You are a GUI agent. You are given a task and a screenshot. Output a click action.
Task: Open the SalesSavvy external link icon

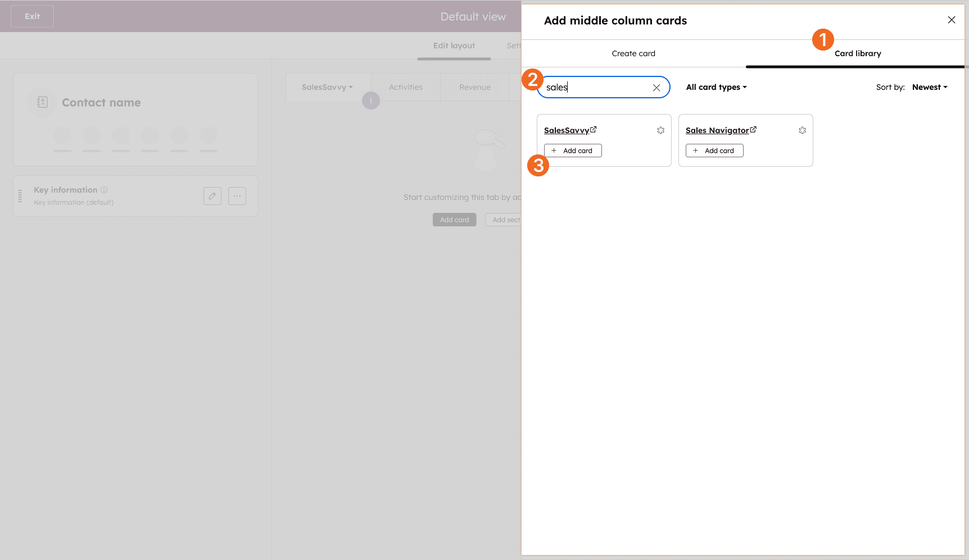[x=593, y=130]
